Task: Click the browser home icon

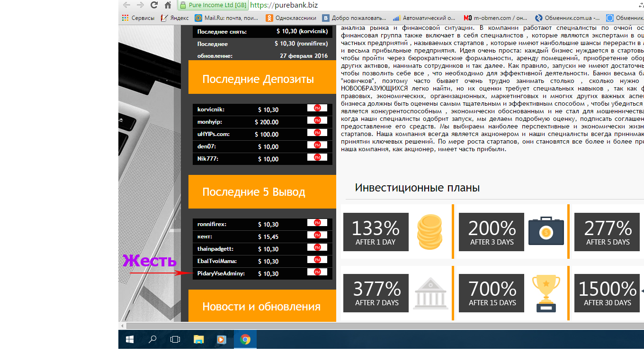Action: click(x=168, y=5)
